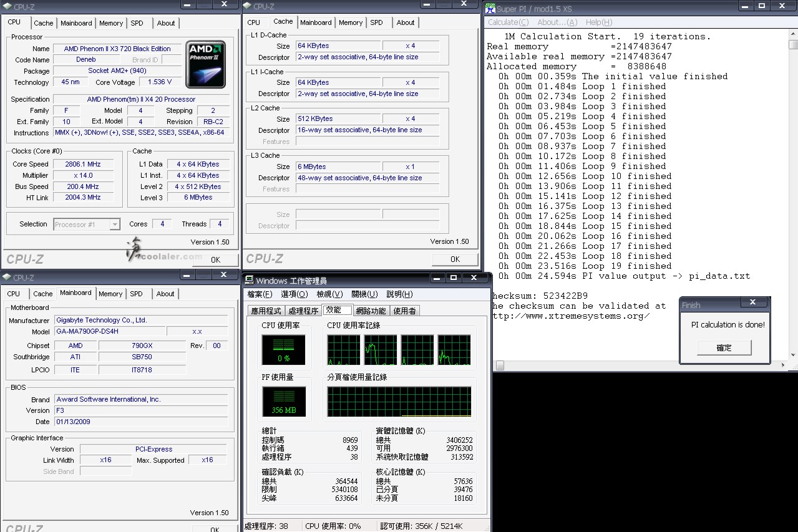Select CPU tab in the cache-info CPU-Z window

click(253, 22)
